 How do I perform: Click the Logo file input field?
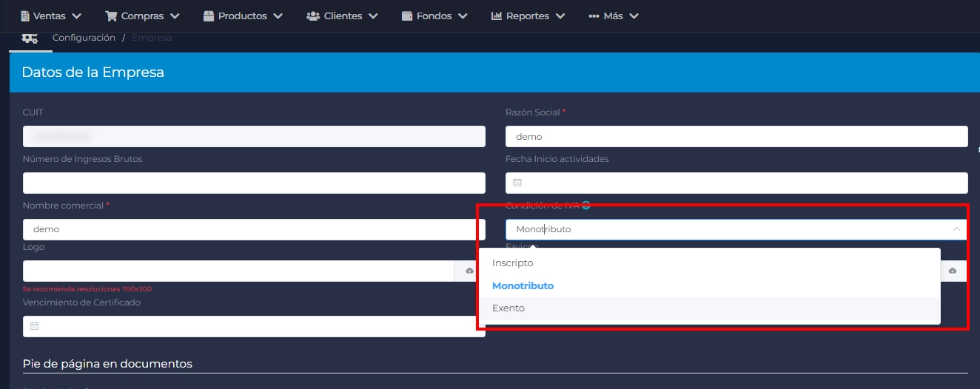(x=238, y=271)
